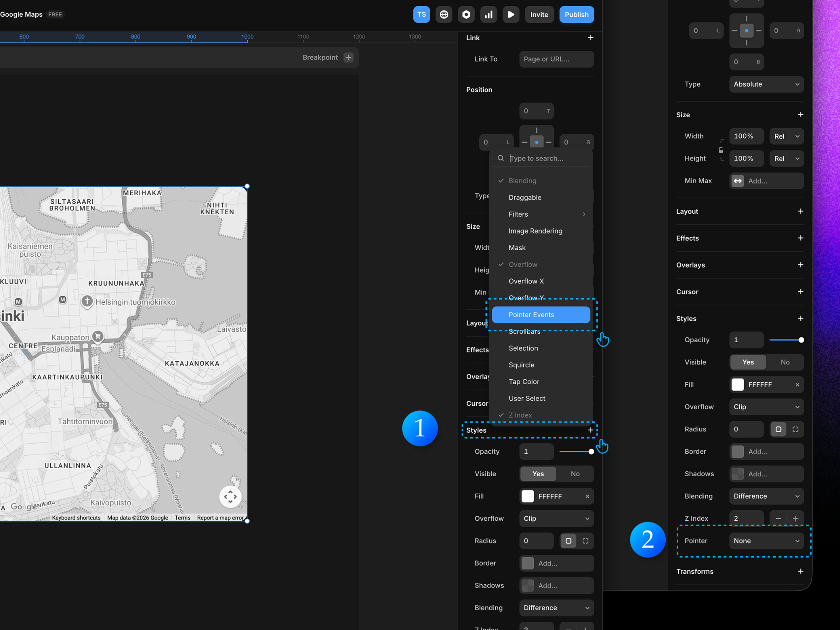Click the Link To Page or URL field
This screenshot has width=840, height=630.
[x=556, y=59]
